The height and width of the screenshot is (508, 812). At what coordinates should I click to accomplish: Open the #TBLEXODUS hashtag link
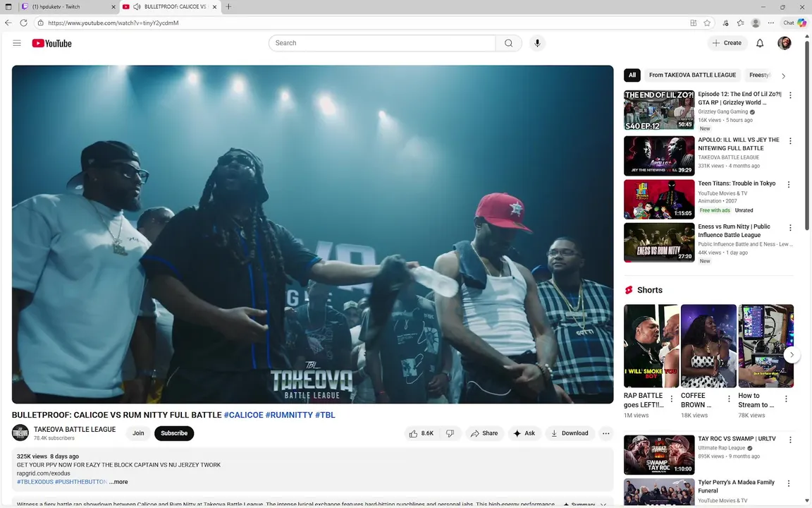pos(35,482)
